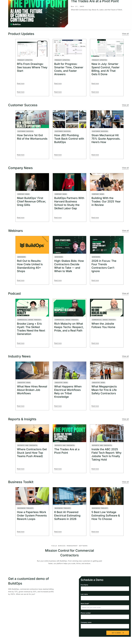Open Electrical Workflows Tribal Knowledge thumbnail
Viewport: 139px width, 644px height.
click(69, 370)
